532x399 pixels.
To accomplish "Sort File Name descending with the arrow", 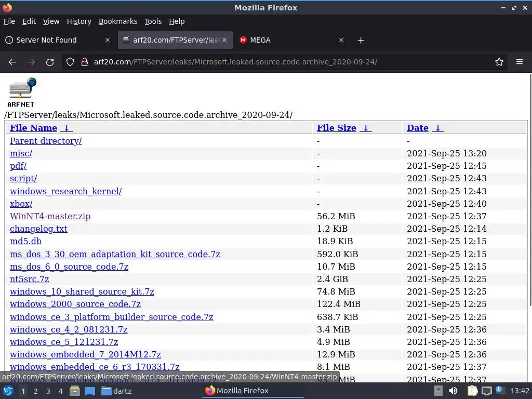I will (x=66, y=128).
